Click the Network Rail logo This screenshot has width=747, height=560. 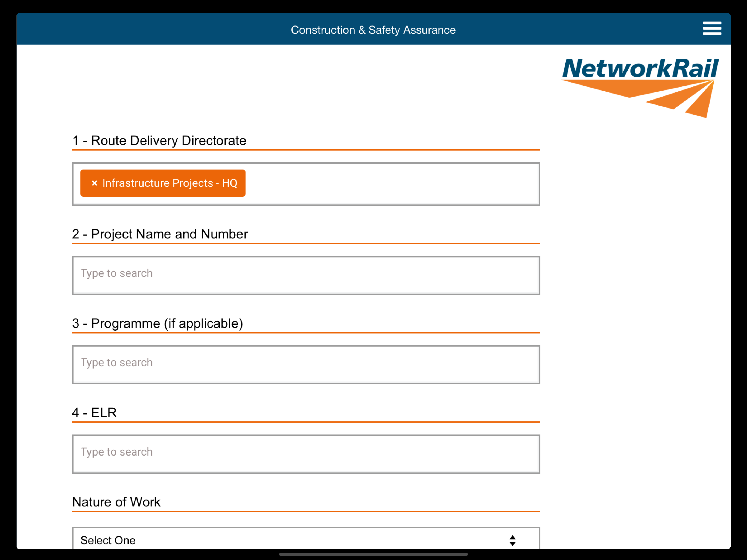pyautogui.click(x=640, y=87)
